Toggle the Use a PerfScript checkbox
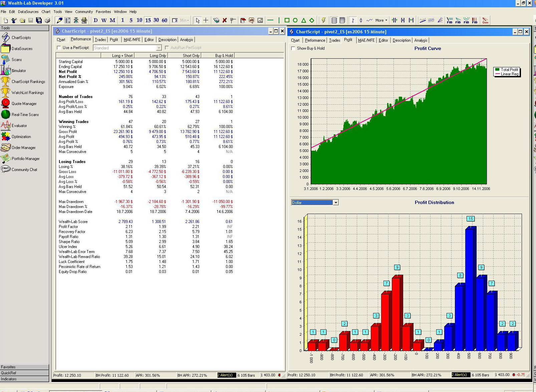This screenshot has width=536, height=392. (59, 48)
